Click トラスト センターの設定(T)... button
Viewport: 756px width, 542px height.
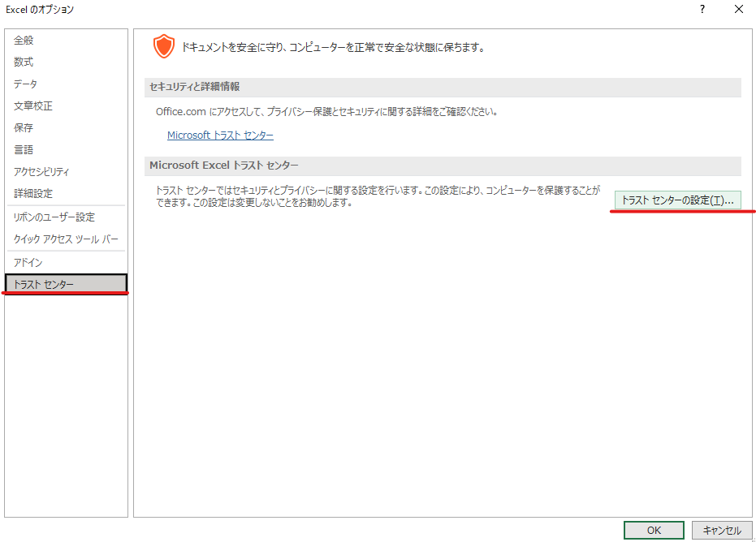pyautogui.click(x=677, y=200)
